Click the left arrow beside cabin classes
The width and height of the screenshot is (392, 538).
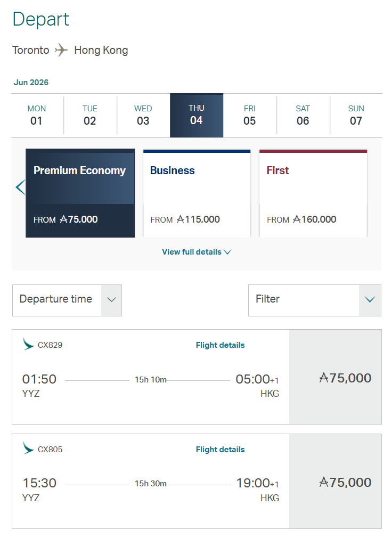[20, 188]
